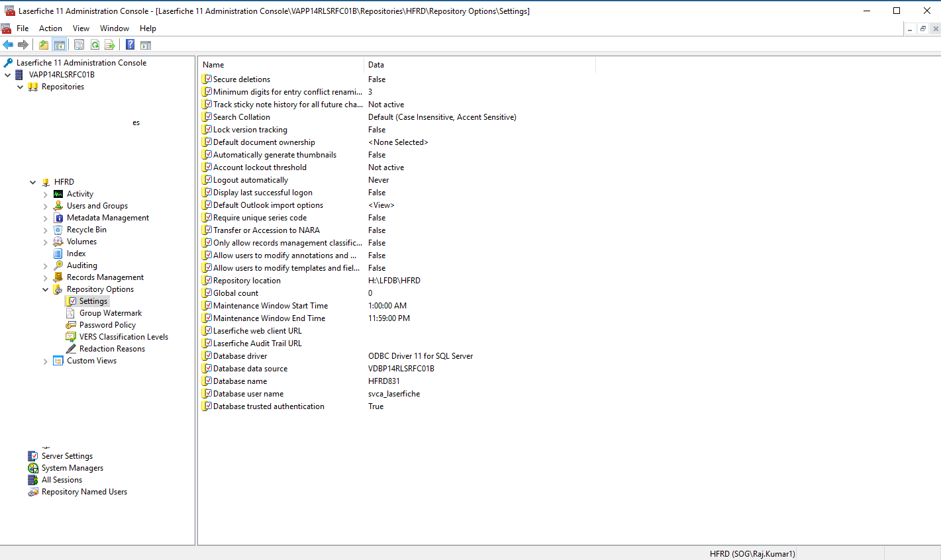
Task: Click the Export List toolbar icon
Action: tap(110, 45)
